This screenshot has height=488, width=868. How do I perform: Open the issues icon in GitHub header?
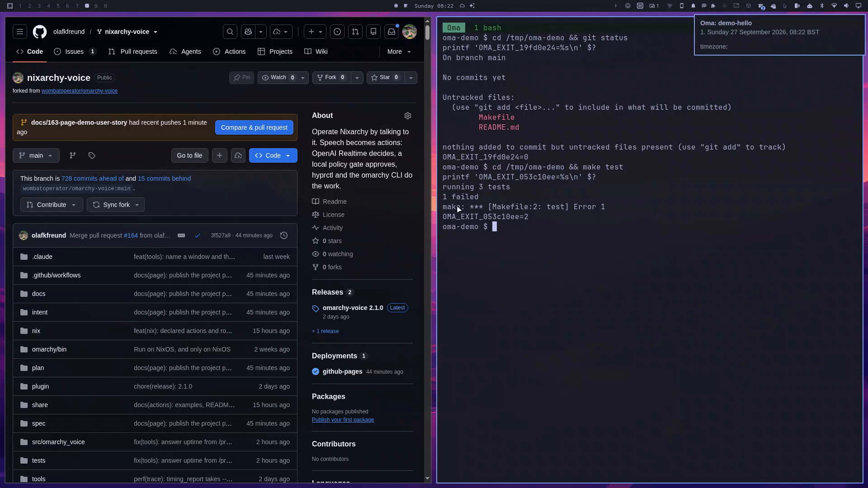pyautogui.click(x=337, y=32)
